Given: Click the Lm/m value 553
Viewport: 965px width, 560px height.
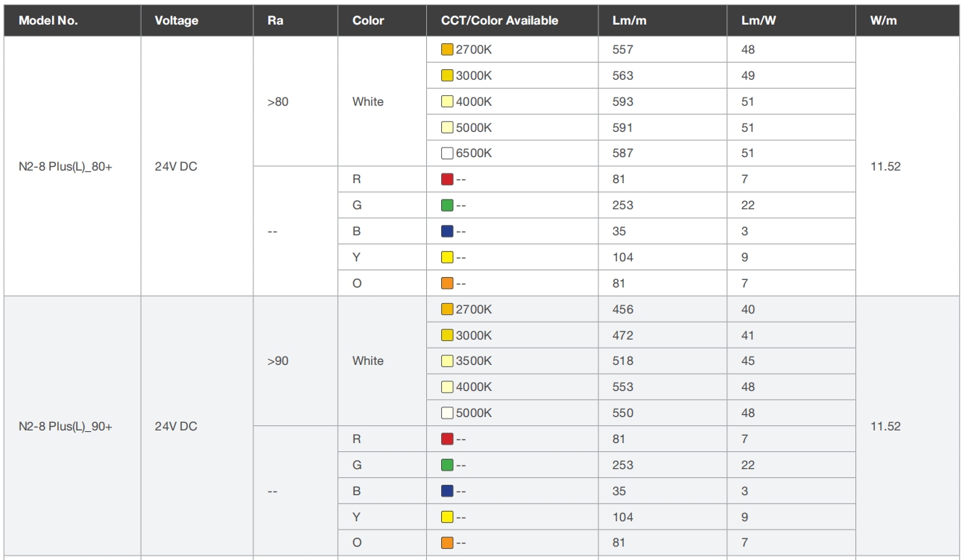Looking at the screenshot, I should [622, 387].
